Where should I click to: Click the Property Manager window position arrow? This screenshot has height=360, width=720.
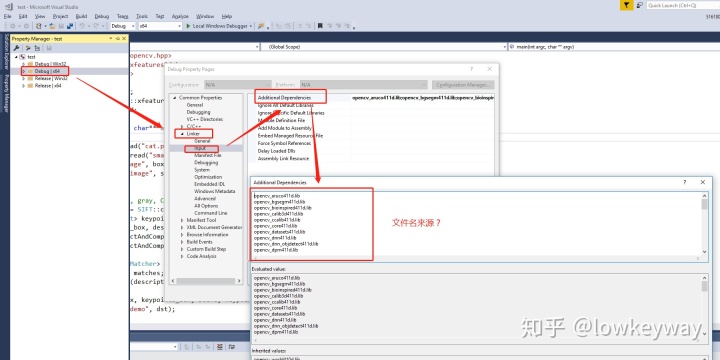111,39
